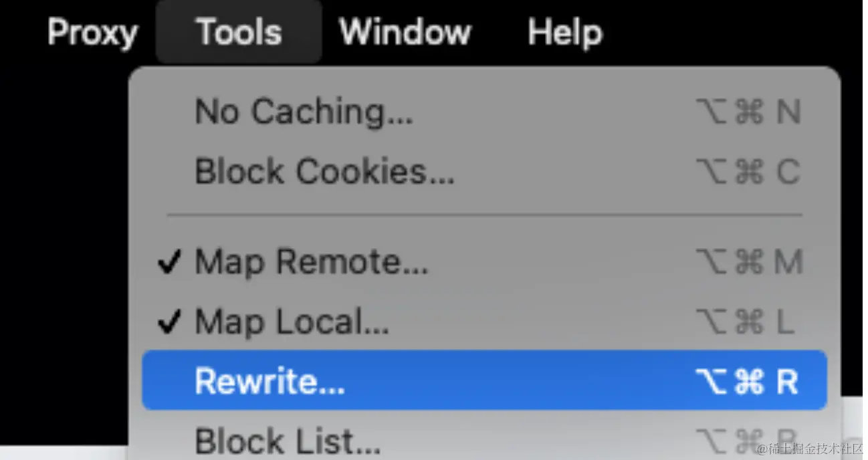Choose Block Cookies... from Tools menu
Screen dimensions: 868x460
coord(324,172)
